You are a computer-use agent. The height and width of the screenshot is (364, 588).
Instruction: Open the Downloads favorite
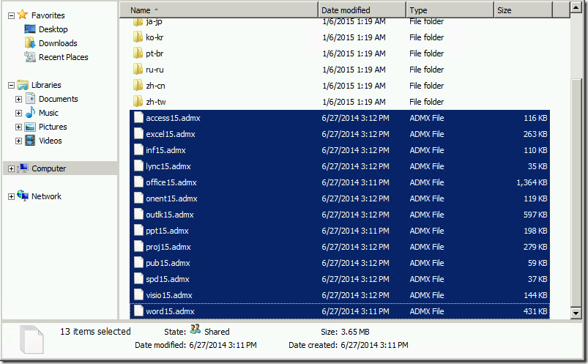(58, 43)
